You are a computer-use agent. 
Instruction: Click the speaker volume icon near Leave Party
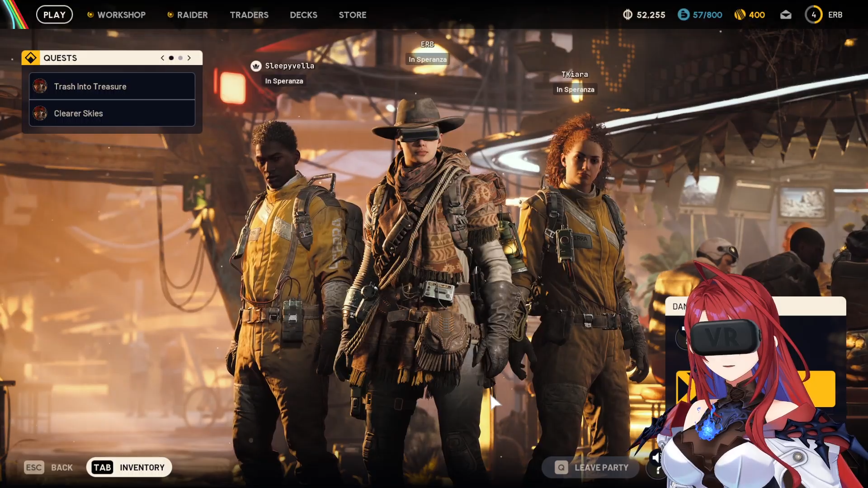point(656,458)
